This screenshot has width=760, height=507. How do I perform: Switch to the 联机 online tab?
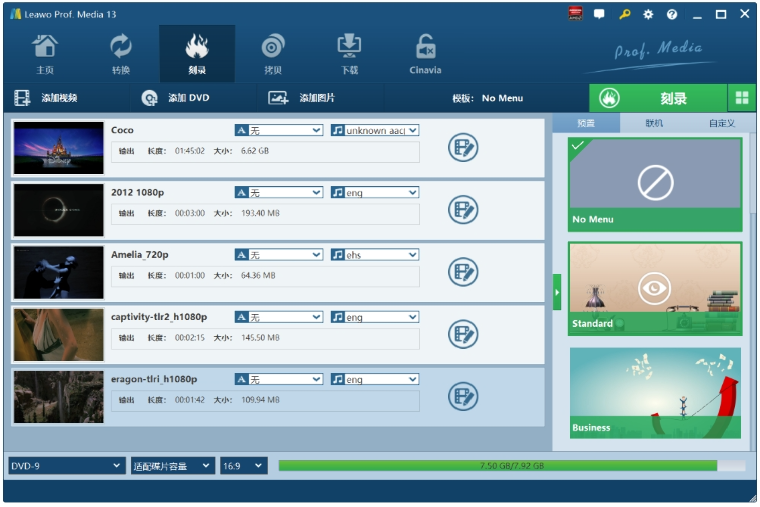pos(654,124)
